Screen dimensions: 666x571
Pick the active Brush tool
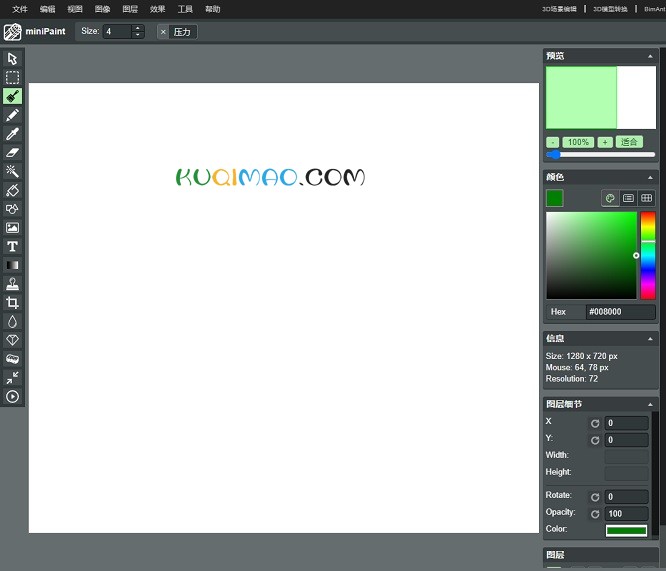pyautogui.click(x=12, y=96)
